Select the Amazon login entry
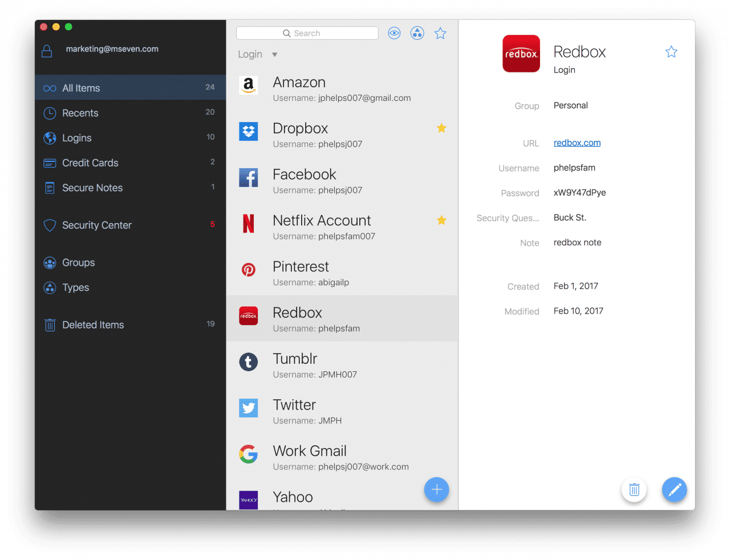Screen dimensions: 730x560 click(x=342, y=89)
